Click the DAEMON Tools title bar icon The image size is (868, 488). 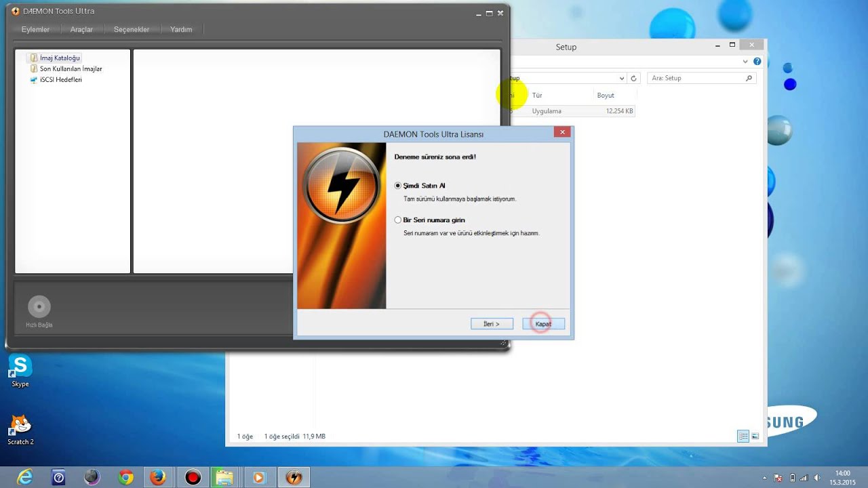(16, 12)
